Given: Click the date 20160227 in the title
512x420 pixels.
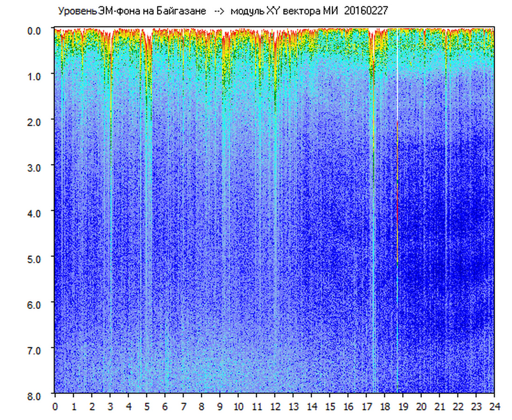Looking at the screenshot, I should [x=366, y=11].
